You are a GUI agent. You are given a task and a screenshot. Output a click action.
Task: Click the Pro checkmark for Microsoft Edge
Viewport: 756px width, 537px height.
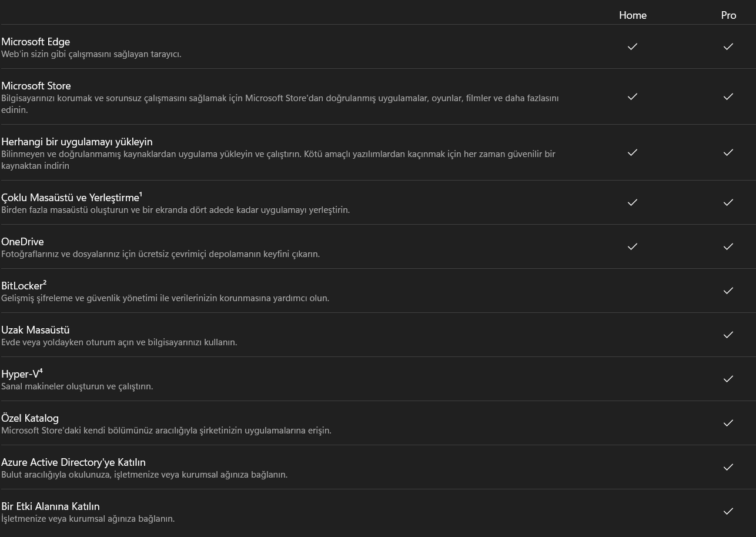[728, 46]
